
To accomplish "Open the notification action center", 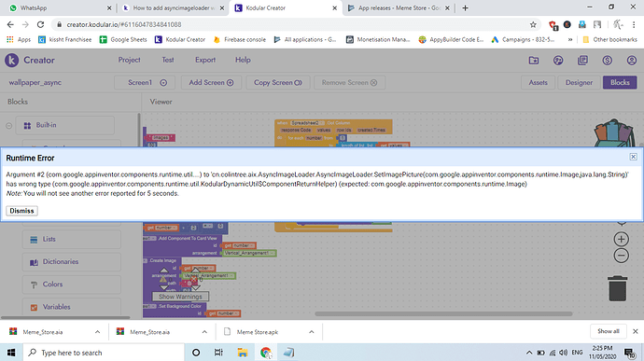I will (x=629, y=353).
